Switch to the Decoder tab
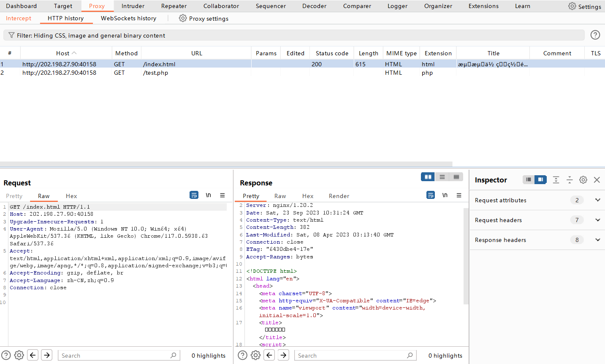 pyautogui.click(x=315, y=6)
